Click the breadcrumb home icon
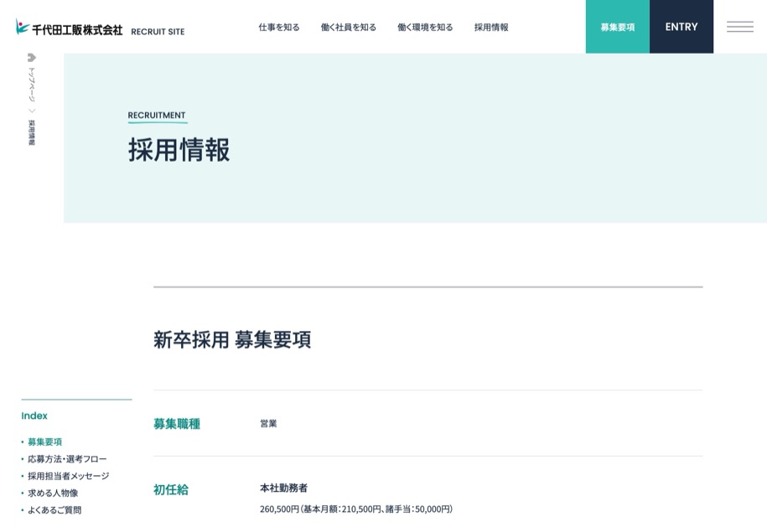The image size is (767, 532). (31, 58)
